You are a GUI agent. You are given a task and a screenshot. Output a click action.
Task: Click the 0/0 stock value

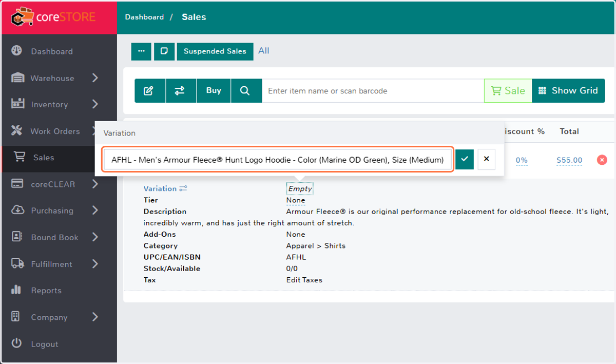[x=292, y=269]
